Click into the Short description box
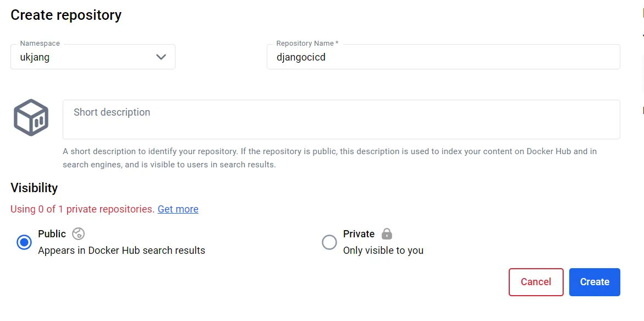 pos(342,119)
